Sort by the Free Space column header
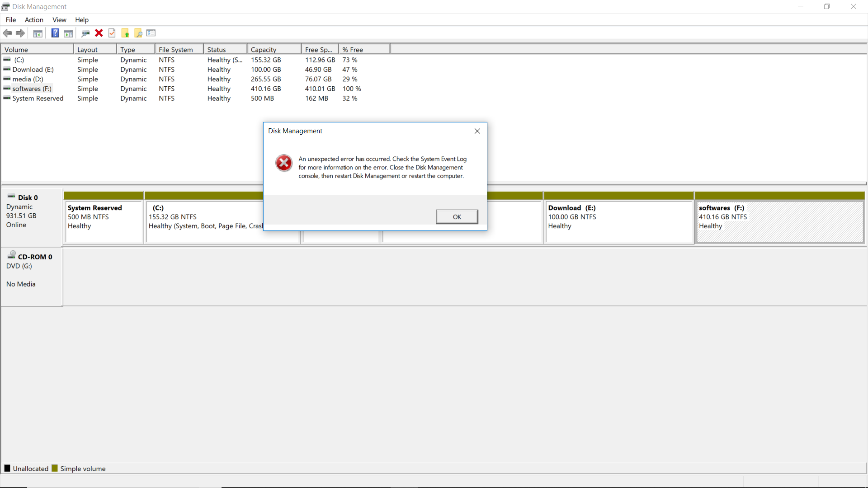Screen dimensions: 868x488 click(x=320, y=49)
